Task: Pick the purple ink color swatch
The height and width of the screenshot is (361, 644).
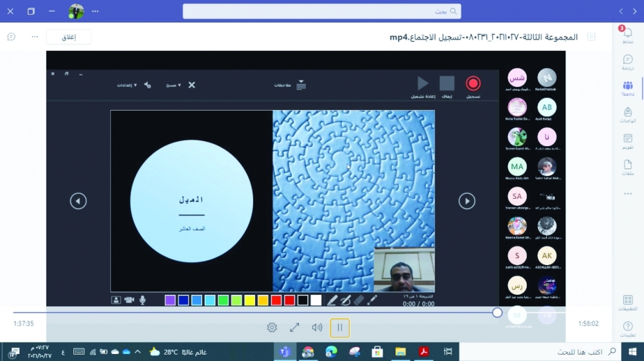Action: tap(170, 301)
